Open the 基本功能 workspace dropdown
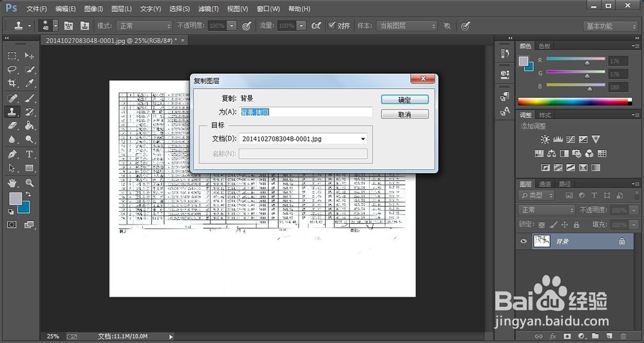The height and width of the screenshot is (343, 644). pos(611,26)
